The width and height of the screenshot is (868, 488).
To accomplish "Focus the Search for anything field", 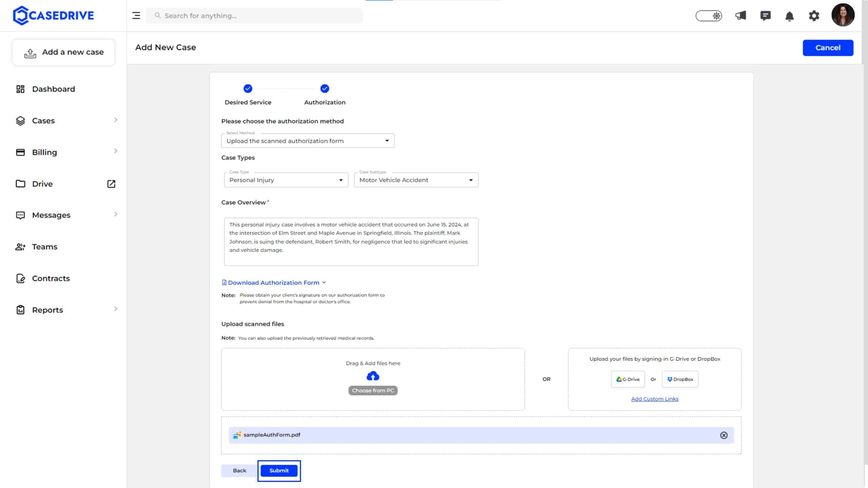I will 254,16.
